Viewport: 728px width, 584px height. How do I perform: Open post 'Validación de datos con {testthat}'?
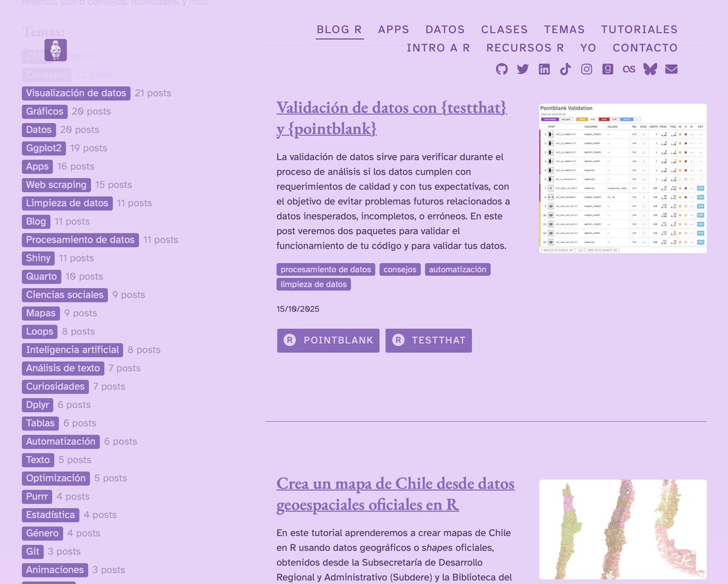pyautogui.click(x=392, y=118)
